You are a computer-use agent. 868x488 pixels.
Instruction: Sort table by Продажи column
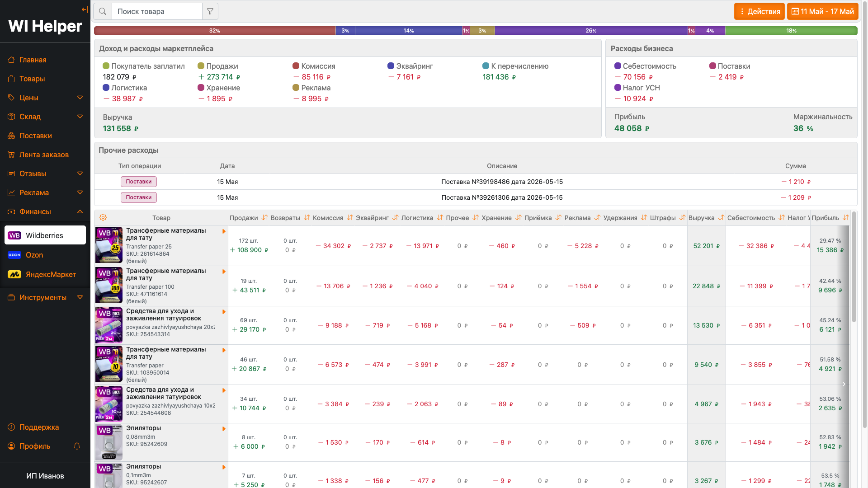(265, 218)
